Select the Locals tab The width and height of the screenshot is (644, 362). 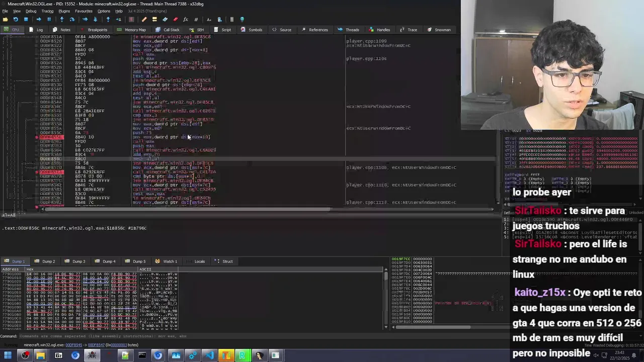tap(196, 261)
